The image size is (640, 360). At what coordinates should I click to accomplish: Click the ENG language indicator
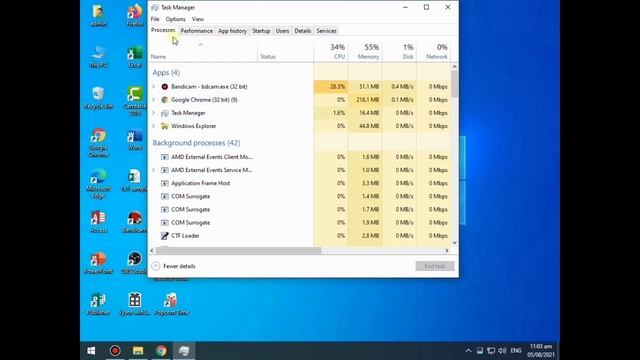(516, 351)
